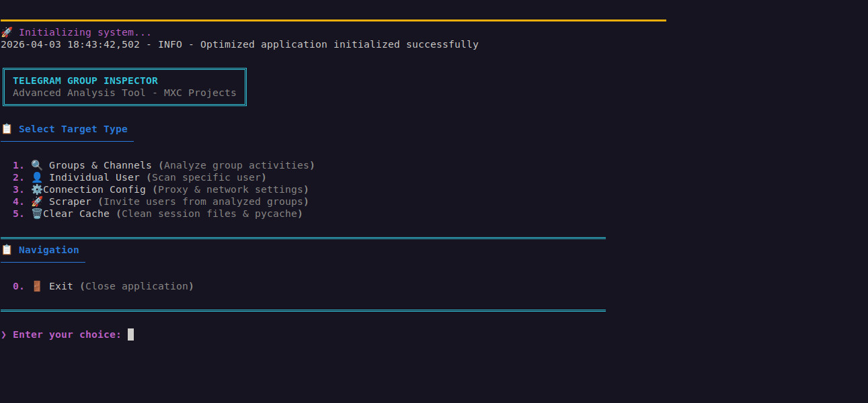Select the Groups & Channels menu option
Screen dimensions: 868x403
pyautogui.click(x=100, y=165)
